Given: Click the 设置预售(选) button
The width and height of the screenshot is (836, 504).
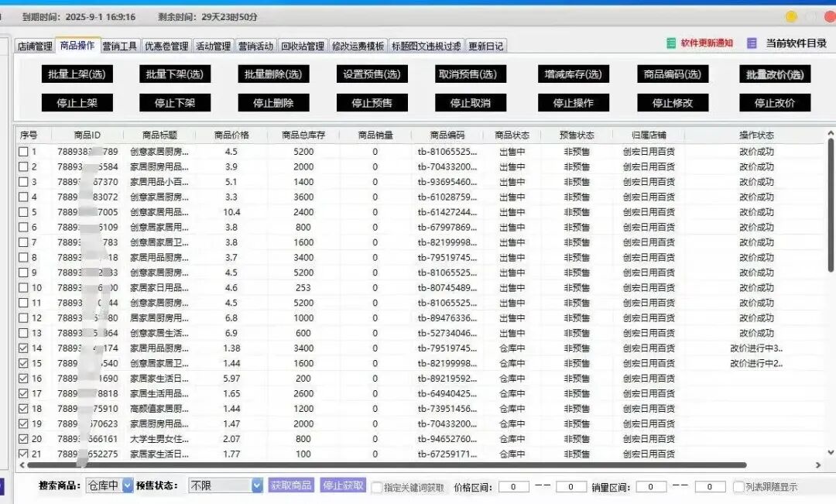Looking at the screenshot, I should [372, 74].
